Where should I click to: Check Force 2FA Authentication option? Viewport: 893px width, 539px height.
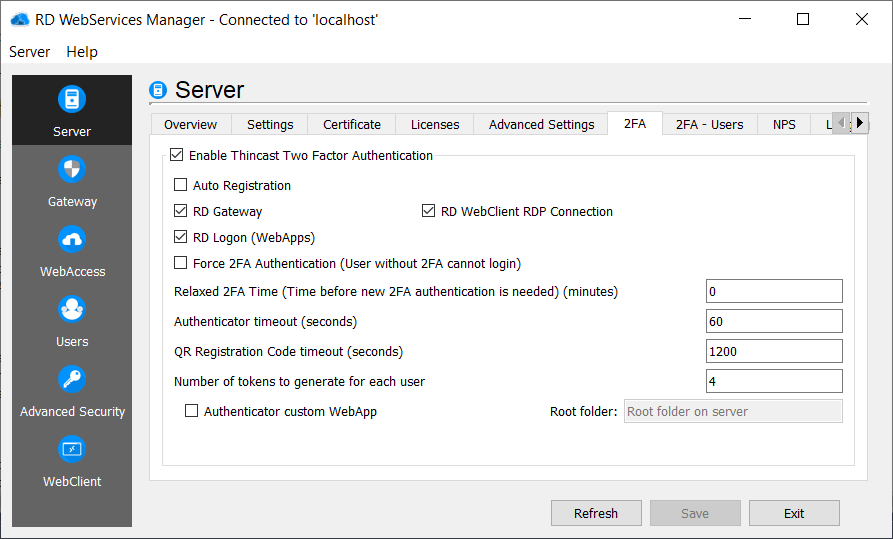pyautogui.click(x=181, y=263)
